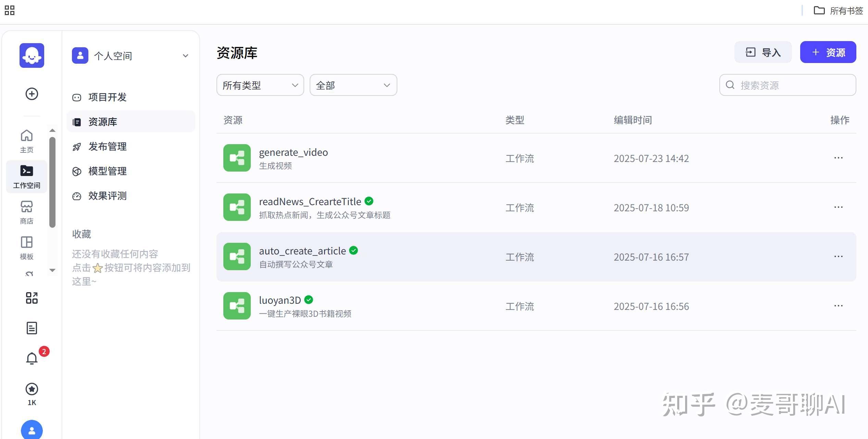Open the grid apps launcher at top left
The image size is (868, 439).
click(9, 11)
